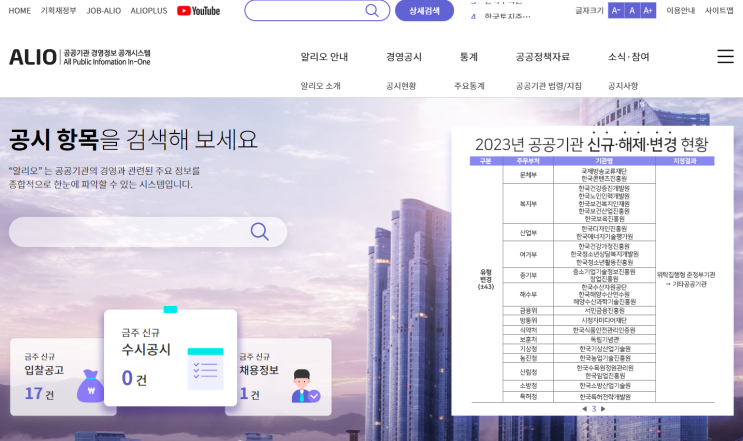Image resolution: width=743 pixels, height=441 pixels.
Task: Click the money bag icon on 입찰공고 card
Action: (91, 386)
